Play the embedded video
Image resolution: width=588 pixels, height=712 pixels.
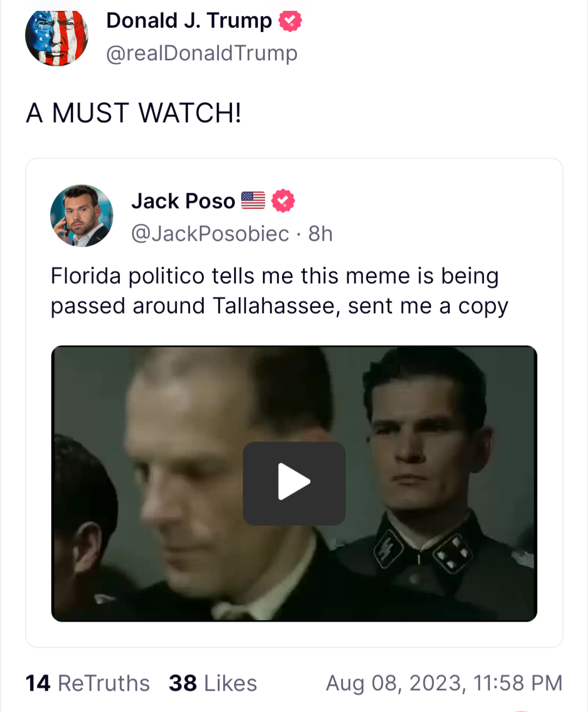(x=294, y=483)
